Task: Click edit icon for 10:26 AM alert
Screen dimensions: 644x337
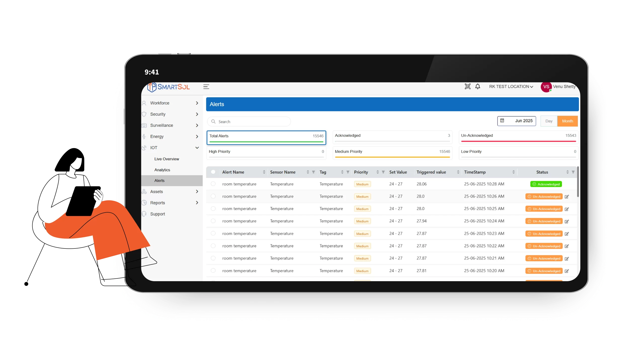Action: (567, 197)
